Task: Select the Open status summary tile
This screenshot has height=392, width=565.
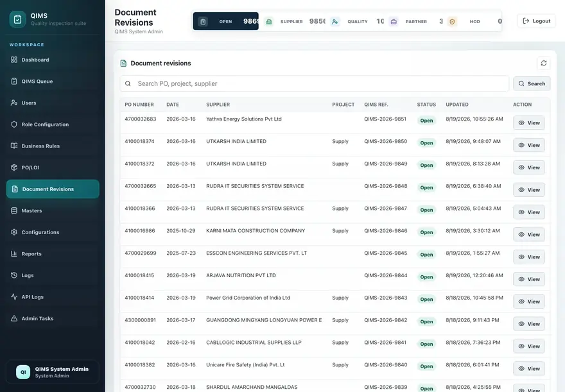Action: pos(225,21)
